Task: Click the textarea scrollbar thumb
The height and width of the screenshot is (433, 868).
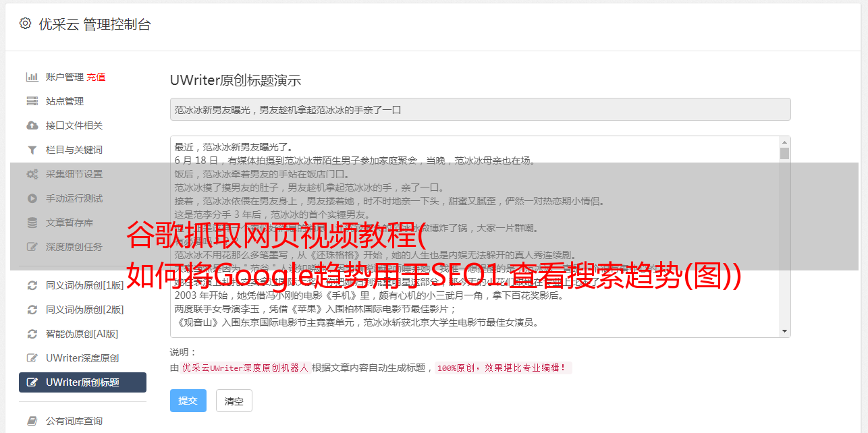Action: [784, 153]
